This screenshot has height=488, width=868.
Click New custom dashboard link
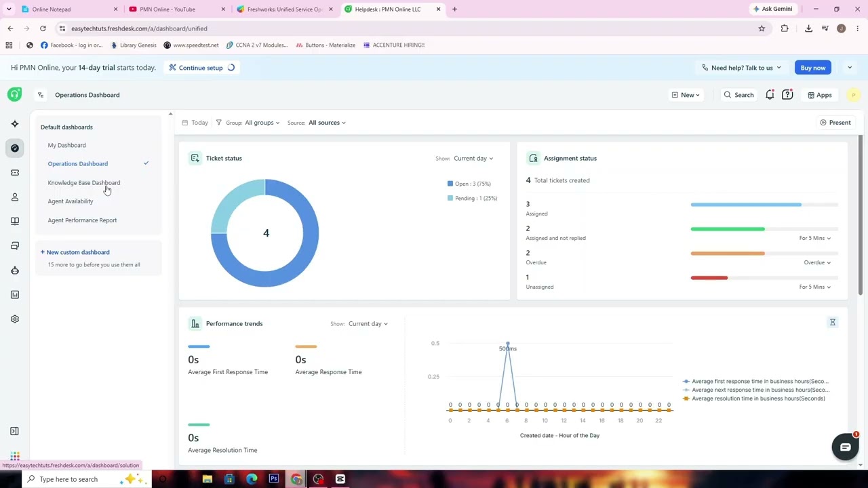[x=75, y=252]
